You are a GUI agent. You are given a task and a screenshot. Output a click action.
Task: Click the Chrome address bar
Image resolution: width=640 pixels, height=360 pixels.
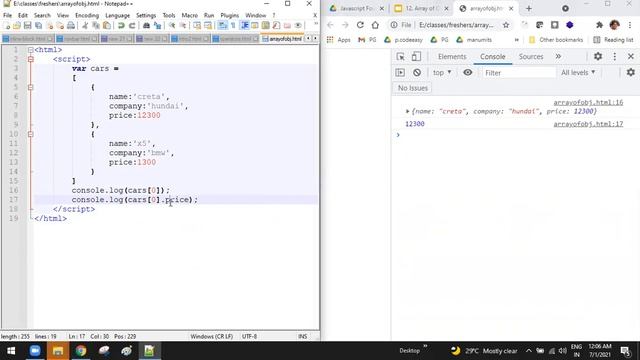point(450,25)
